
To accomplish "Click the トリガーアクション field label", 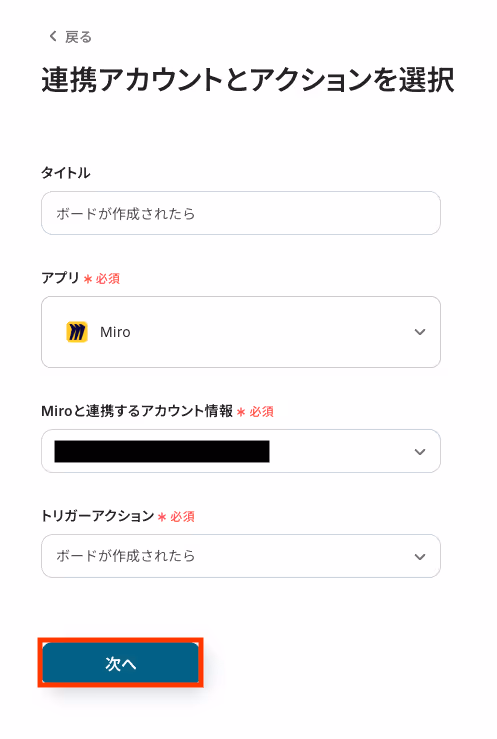I will pos(98,516).
